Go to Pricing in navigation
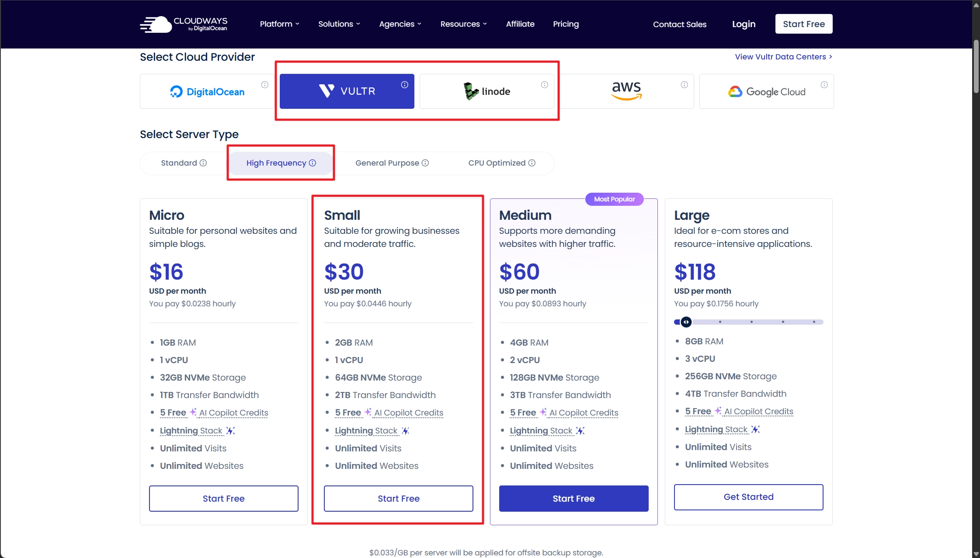The width and height of the screenshot is (980, 558). pos(566,24)
